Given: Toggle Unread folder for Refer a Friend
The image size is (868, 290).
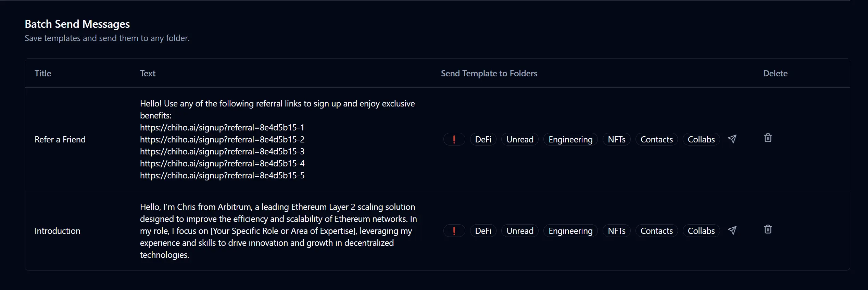Looking at the screenshot, I should pyautogui.click(x=520, y=139).
